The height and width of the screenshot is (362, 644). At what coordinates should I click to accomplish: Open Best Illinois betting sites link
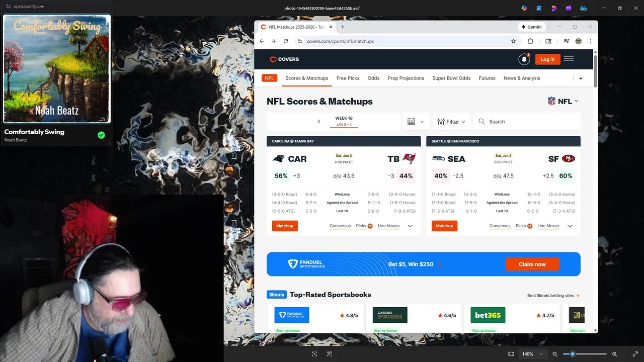(553, 296)
